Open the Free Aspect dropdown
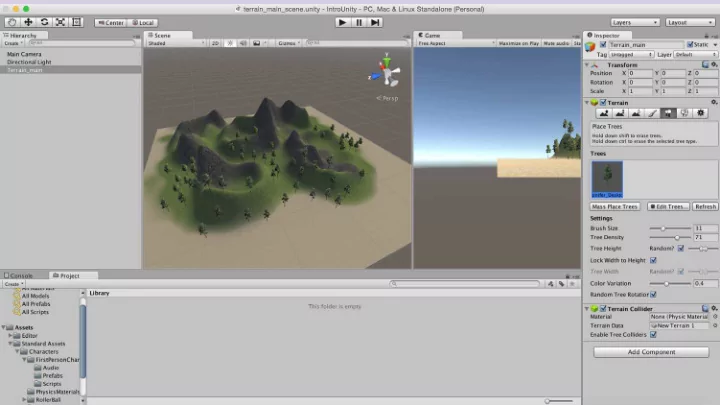Image resolution: width=720 pixels, height=405 pixels. (456, 43)
